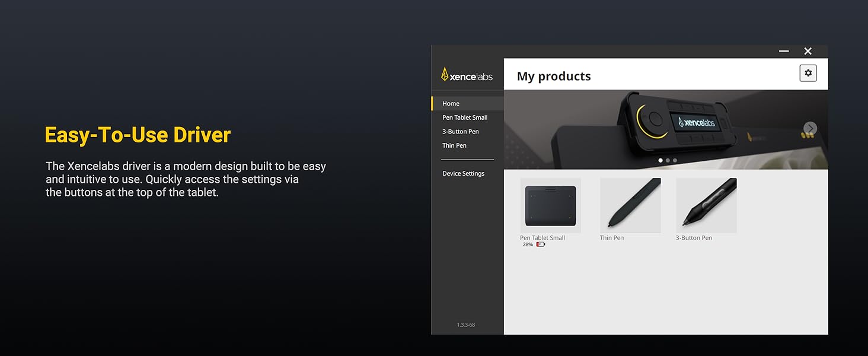The height and width of the screenshot is (356, 868).
Task: Open the 3-Button Pen product image
Action: click(706, 205)
